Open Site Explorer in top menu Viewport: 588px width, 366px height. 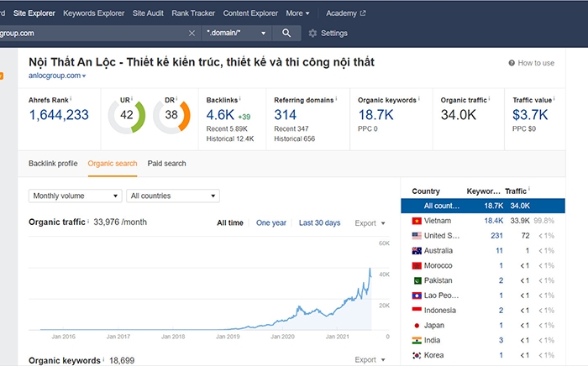click(x=34, y=13)
